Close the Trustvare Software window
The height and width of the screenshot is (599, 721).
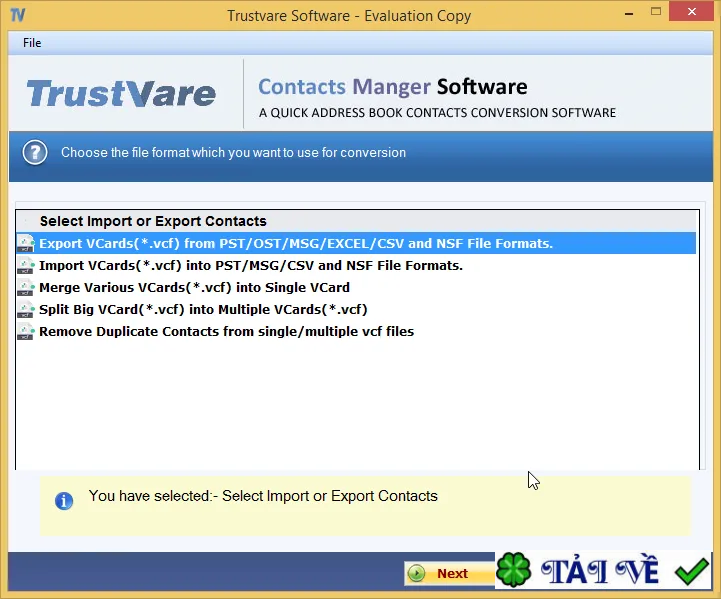point(692,12)
